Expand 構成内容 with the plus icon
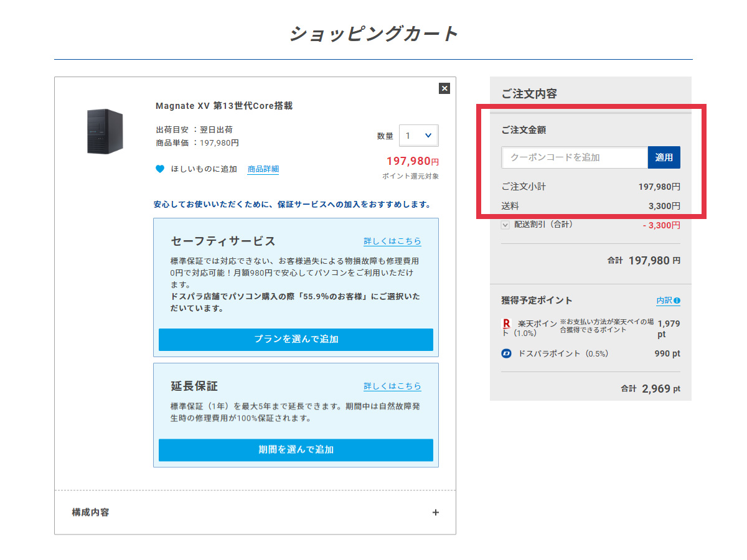The width and height of the screenshot is (747, 560). 435,513
